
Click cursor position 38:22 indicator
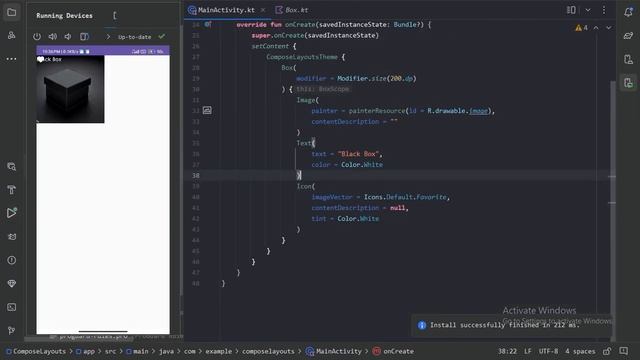pyautogui.click(x=507, y=351)
